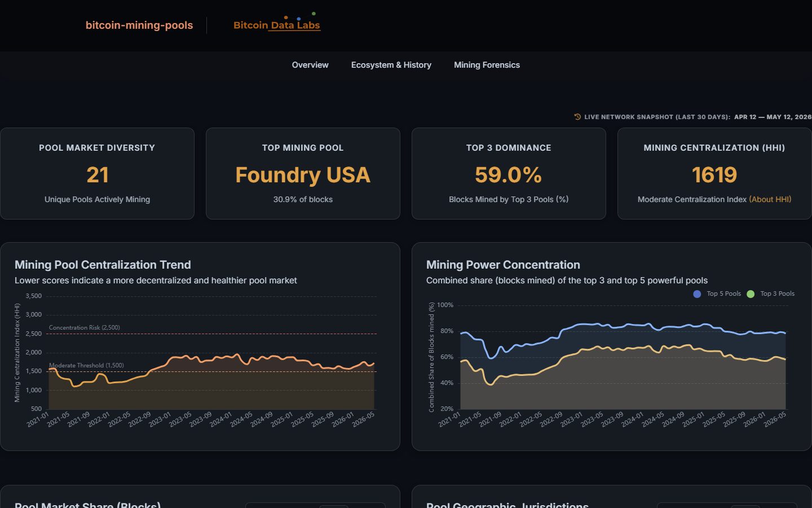Click the Mining Pool Centralization Trend title
This screenshot has width=812, height=508.
(x=103, y=265)
